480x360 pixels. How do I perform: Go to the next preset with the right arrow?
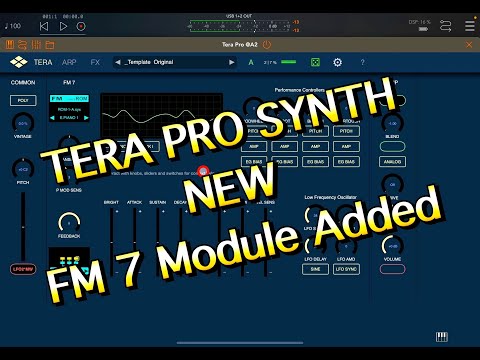click(x=231, y=62)
